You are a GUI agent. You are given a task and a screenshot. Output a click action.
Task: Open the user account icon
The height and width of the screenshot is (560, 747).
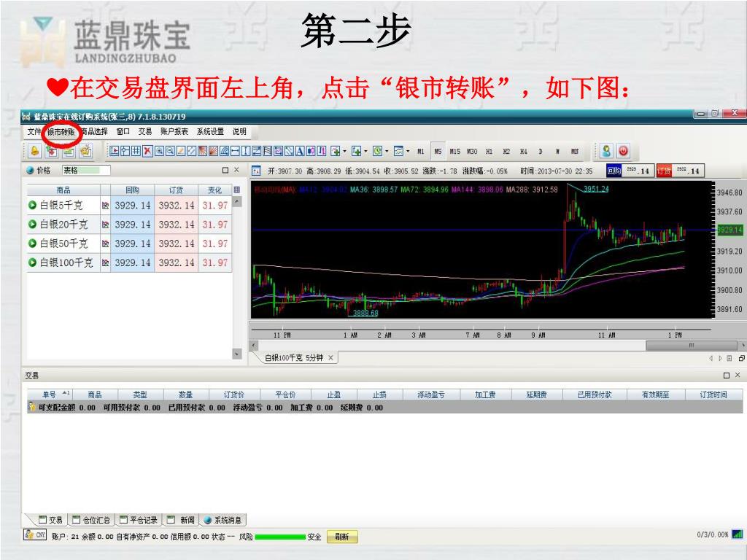(x=606, y=151)
